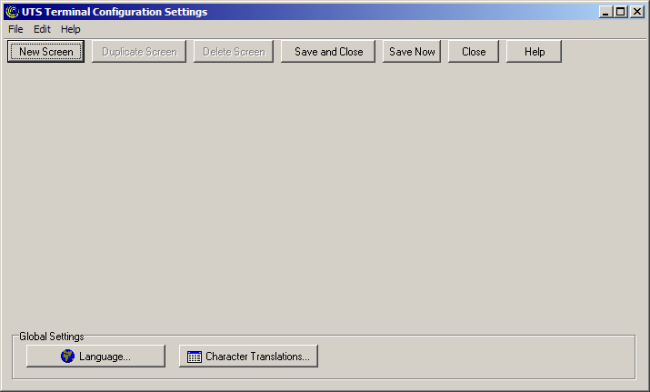Click the Close button in the toolbar row

point(473,52)
